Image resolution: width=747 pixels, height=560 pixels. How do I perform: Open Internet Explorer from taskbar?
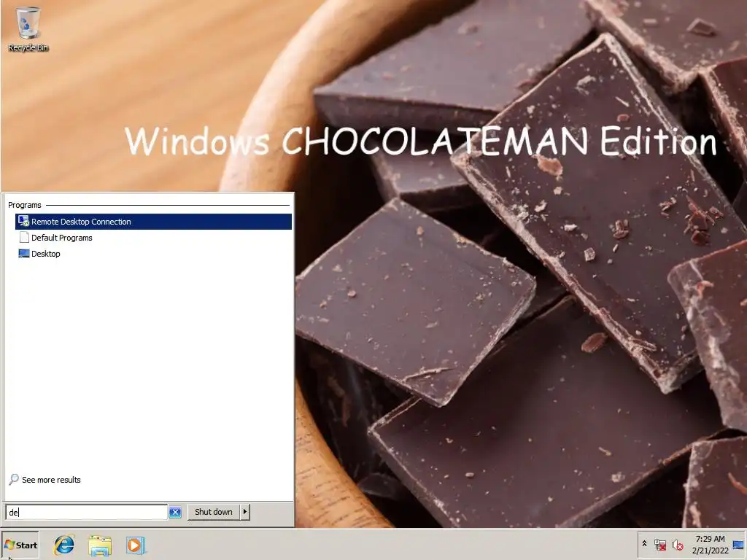[x=64, y=545]
